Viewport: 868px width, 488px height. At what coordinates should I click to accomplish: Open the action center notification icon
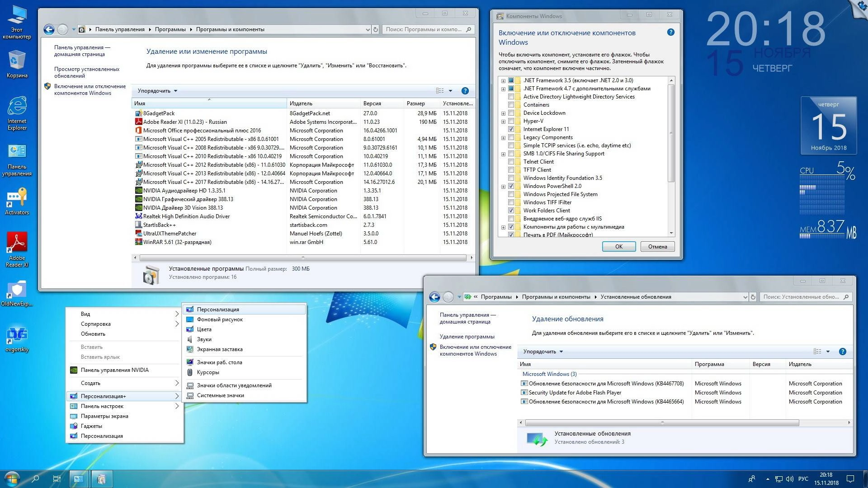pyautogui.click(x=850, y=479)
